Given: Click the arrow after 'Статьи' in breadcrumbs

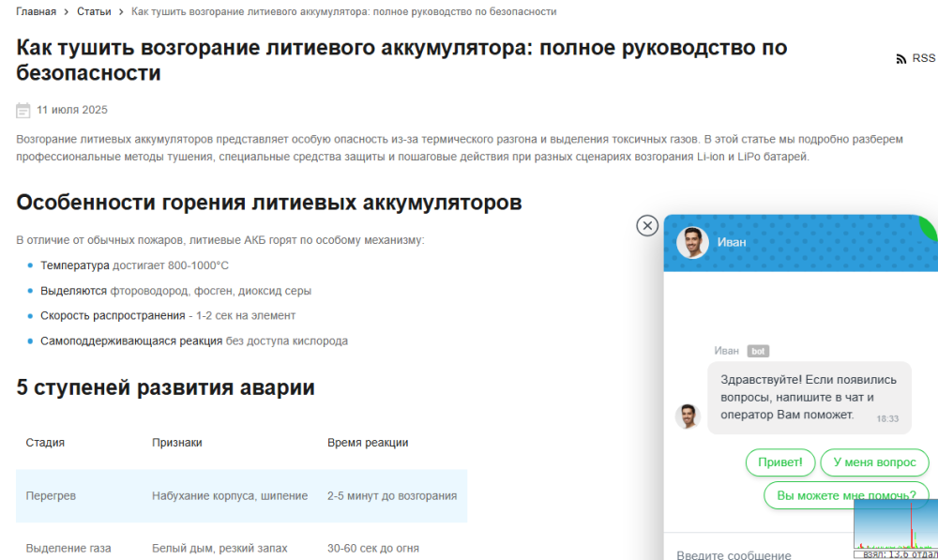Looking at the screenshot, I should 121,12.
